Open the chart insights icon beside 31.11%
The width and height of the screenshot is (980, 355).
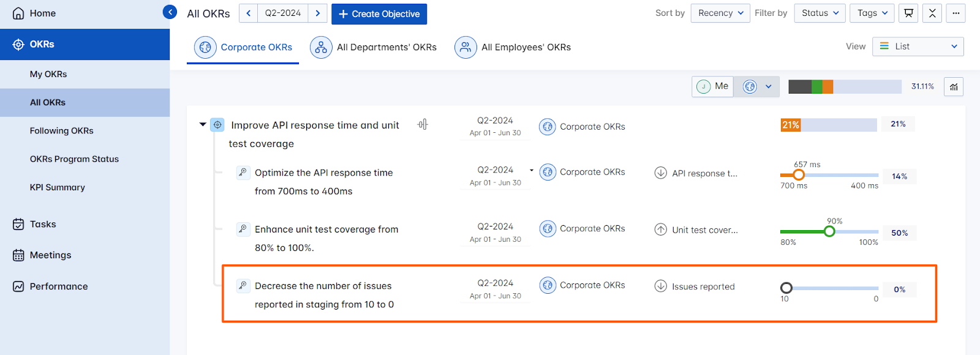point(954,87)
